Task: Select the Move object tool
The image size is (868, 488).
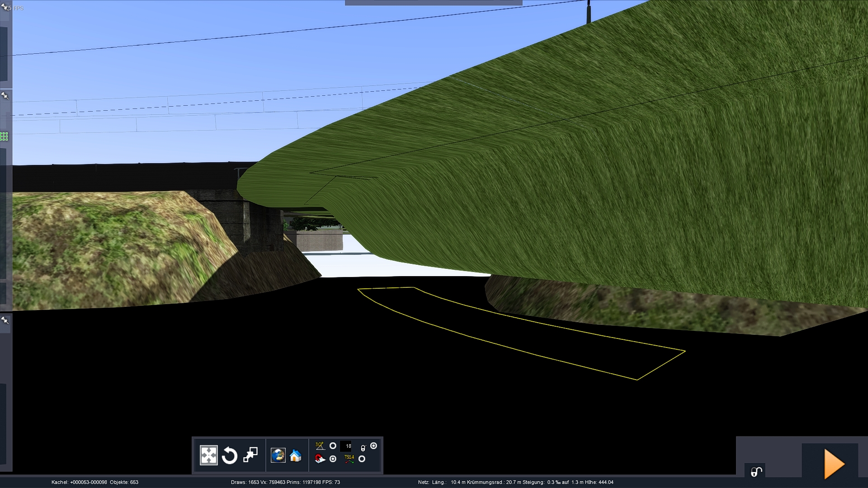Action: pyautogui.click(x=208, y=455)
